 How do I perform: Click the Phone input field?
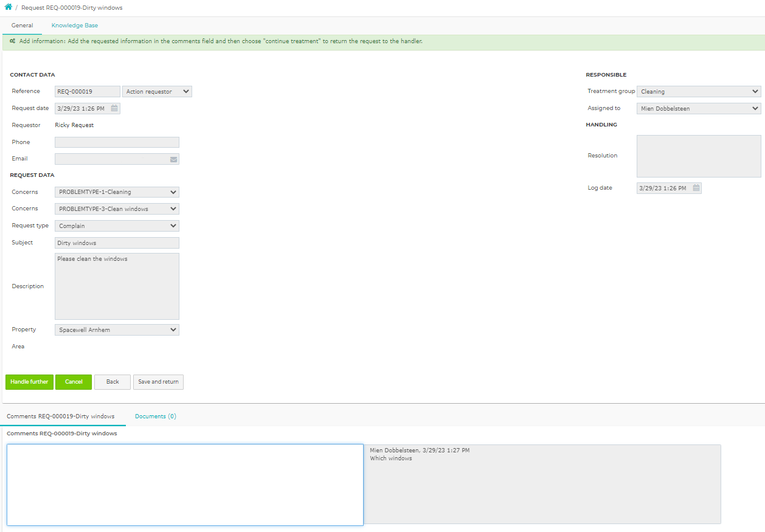tap(117, 142)
